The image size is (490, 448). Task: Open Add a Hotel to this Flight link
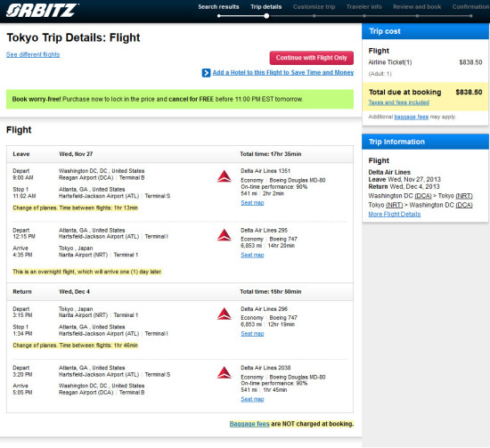283,72
